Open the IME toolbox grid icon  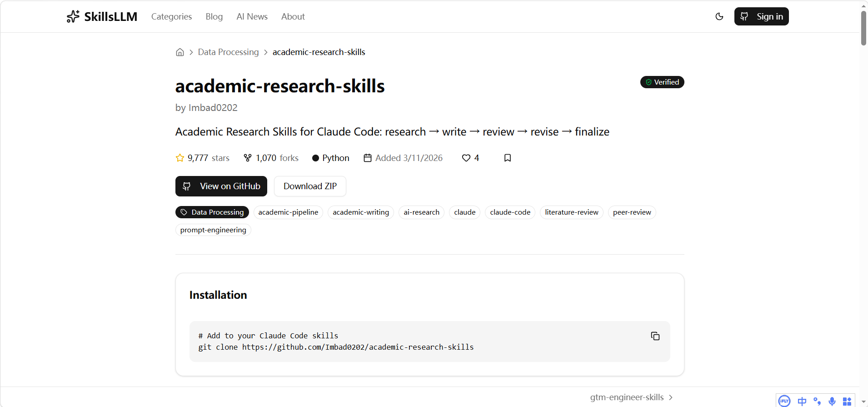point(847,401)
